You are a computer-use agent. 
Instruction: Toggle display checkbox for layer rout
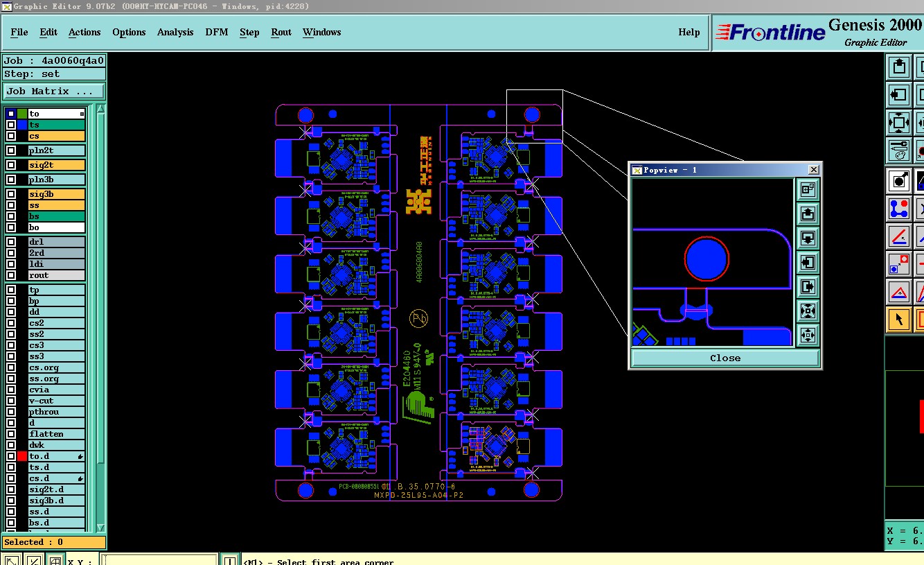(x=11, y=275)
